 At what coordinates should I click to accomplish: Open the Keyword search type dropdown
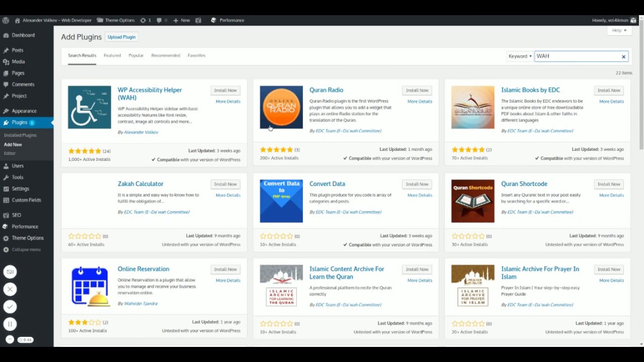click(x=520, y=56)
